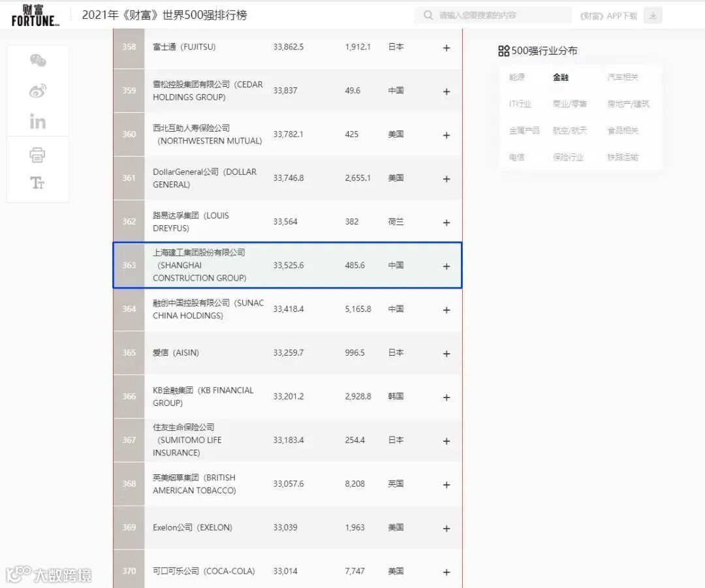Open the 《财富》APP下载 link
Viewport: 705px width, 588px height.
tap(608, 16)
